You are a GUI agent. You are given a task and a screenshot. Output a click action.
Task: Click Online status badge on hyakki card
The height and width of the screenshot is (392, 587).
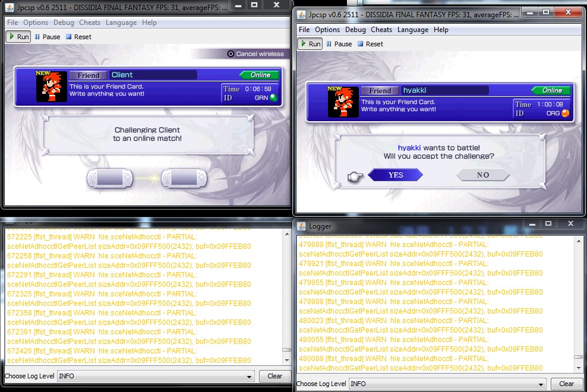click(x=551, y=90)
